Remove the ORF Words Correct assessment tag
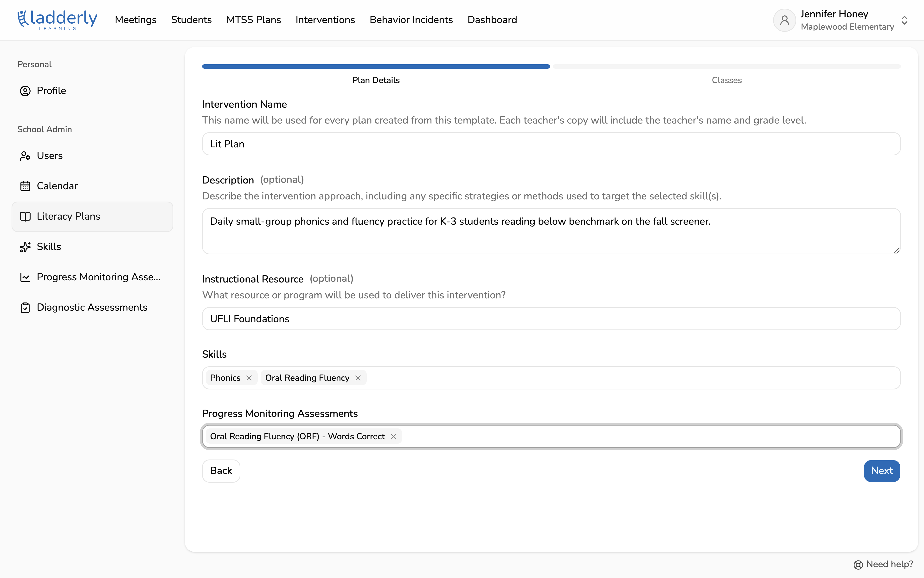924x578 pixels. tap(393, 436)
